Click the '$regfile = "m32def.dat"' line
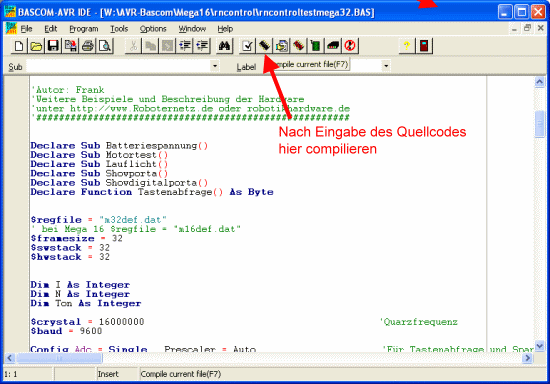 [x=99, y=220]
